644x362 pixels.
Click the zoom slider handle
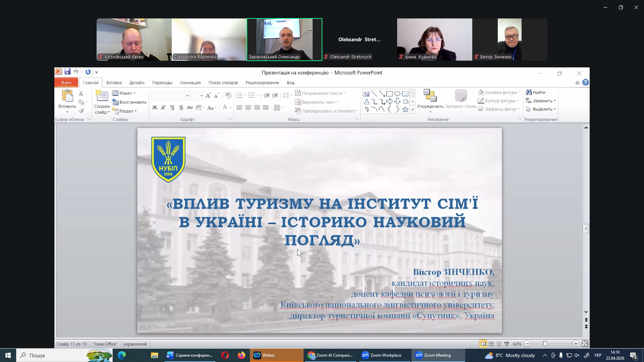545,344
